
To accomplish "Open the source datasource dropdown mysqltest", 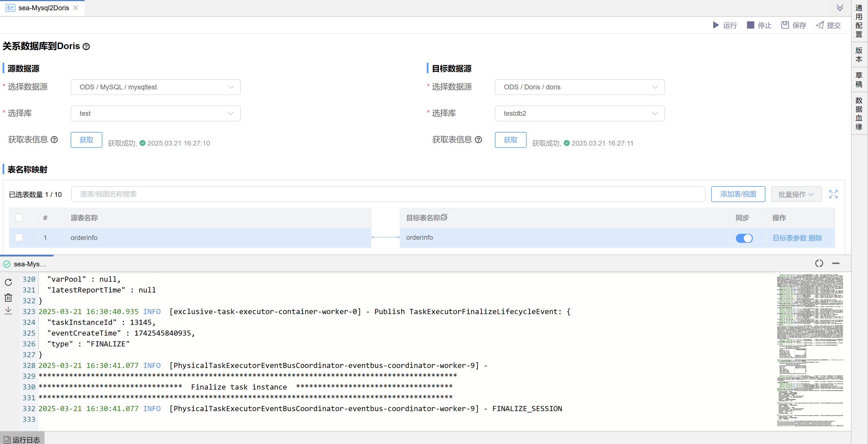I will [x=155, y=87].
